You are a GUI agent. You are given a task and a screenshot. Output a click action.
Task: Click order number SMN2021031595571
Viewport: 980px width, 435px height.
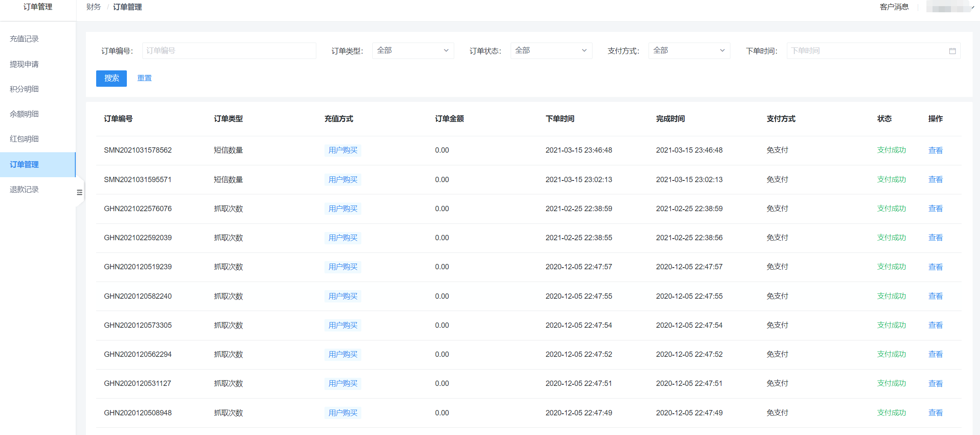coord(137,180)
